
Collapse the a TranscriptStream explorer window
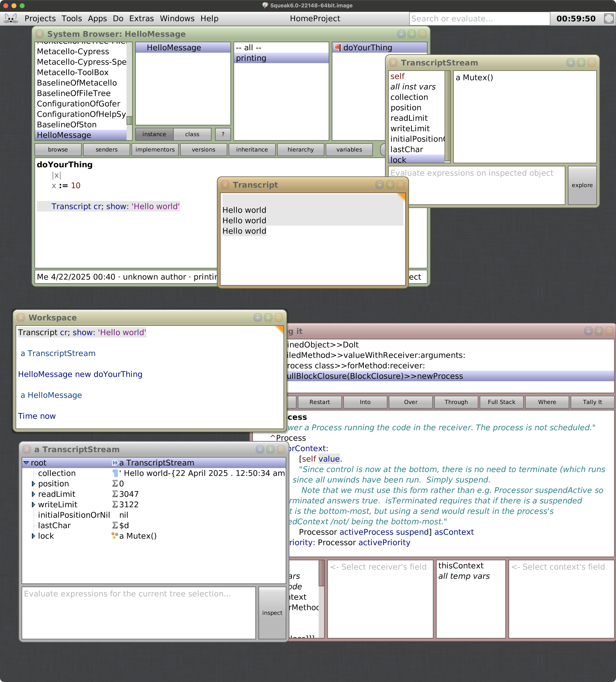[281, 449]
